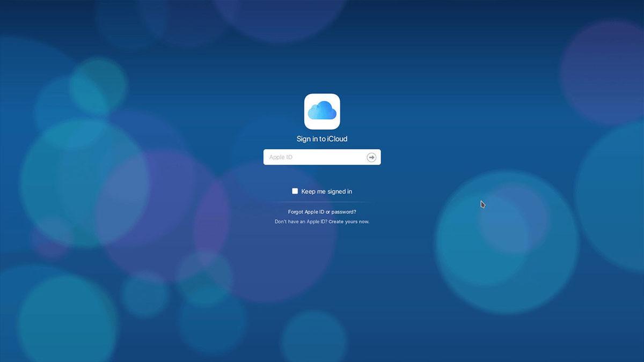Click "iCloud" in the sign-in title

[x=337, y=139]
